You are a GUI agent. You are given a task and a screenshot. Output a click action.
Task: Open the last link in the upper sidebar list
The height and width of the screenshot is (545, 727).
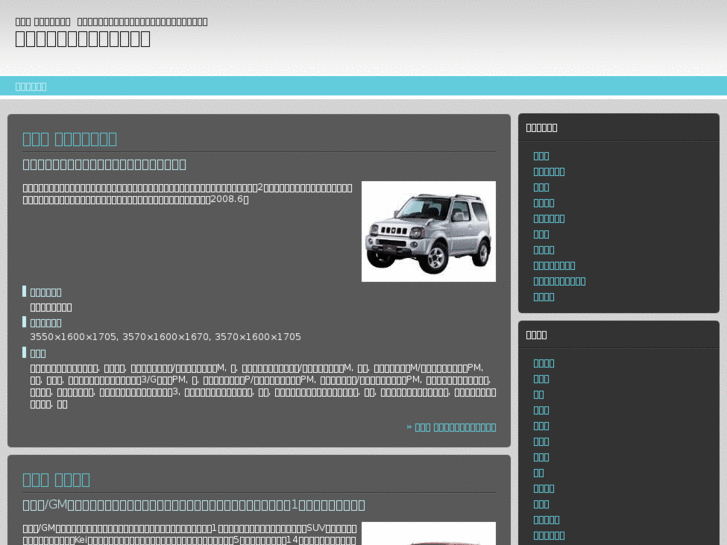(x=543, y=297)
